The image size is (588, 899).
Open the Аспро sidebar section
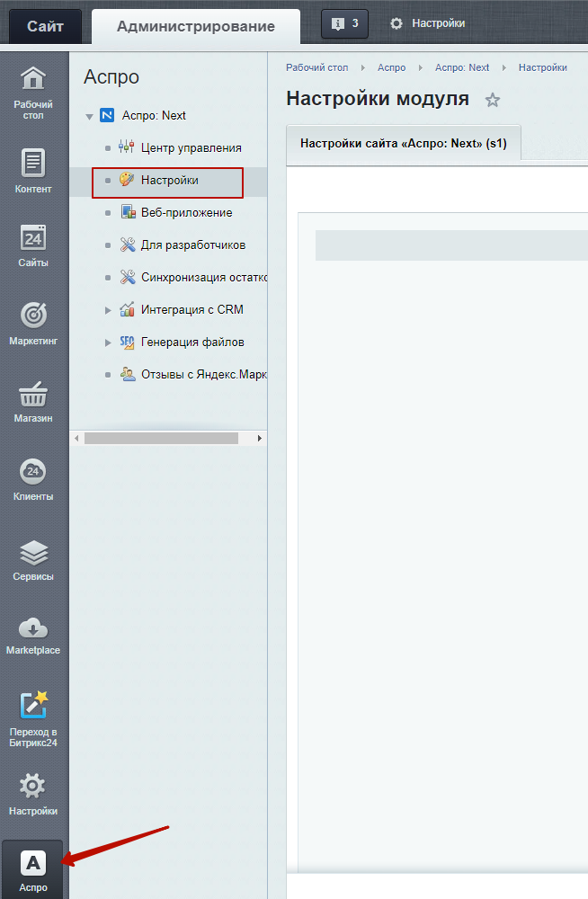[33, 870]
